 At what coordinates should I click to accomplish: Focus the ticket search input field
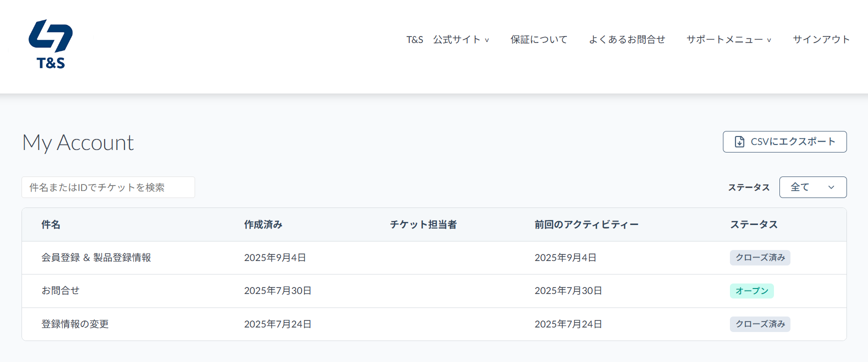108,187
